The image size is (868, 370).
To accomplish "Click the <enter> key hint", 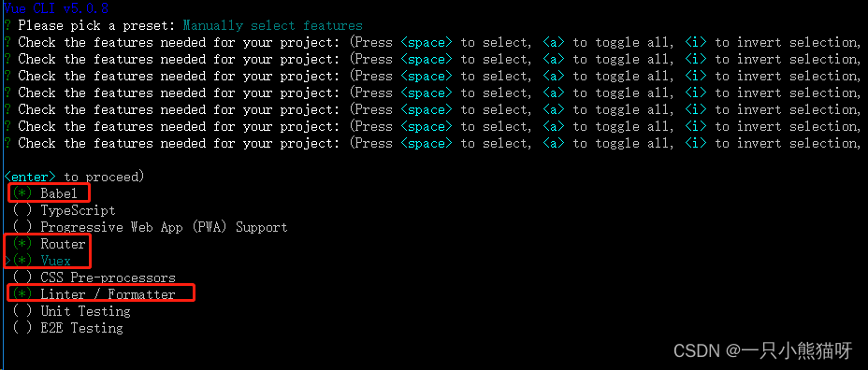I will [30, 177].
